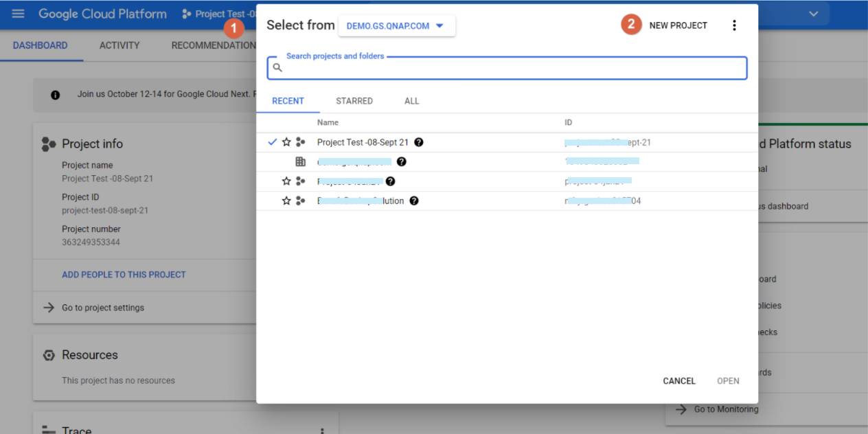
Task: Click the organization building icon in list
Action: 300,162
